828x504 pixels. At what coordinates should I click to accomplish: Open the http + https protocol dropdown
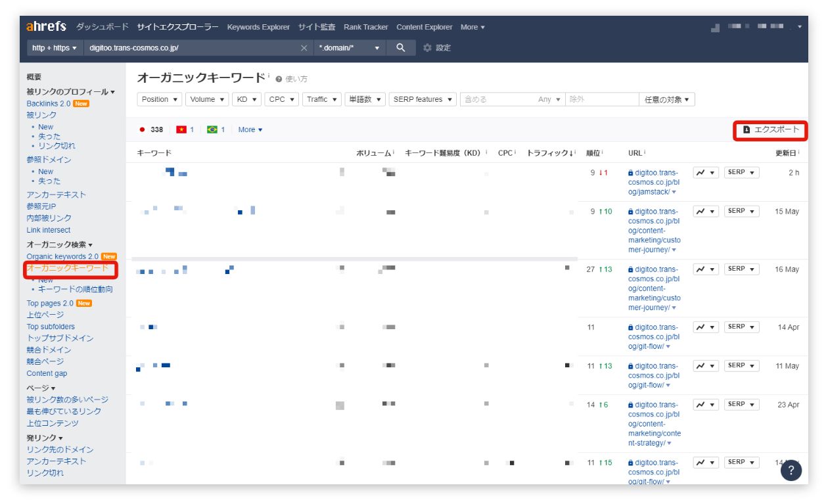coord(55,48)
